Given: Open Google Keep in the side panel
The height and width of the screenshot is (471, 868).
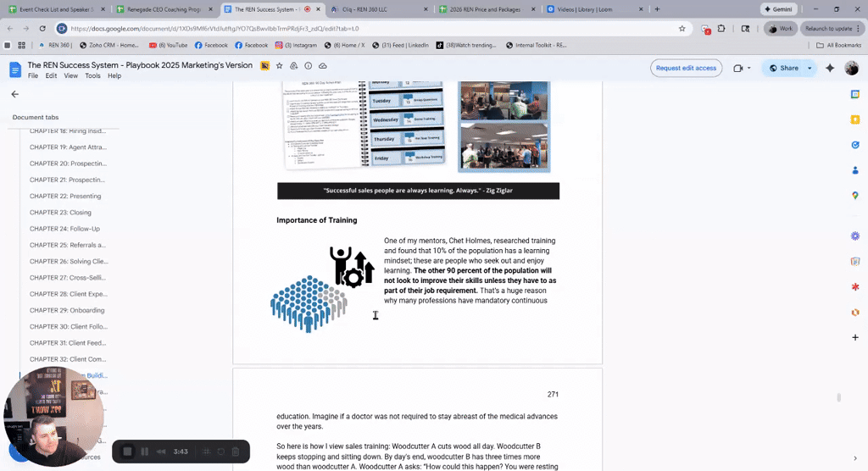Looking at the screenshot, I should [x=855, y=119].
